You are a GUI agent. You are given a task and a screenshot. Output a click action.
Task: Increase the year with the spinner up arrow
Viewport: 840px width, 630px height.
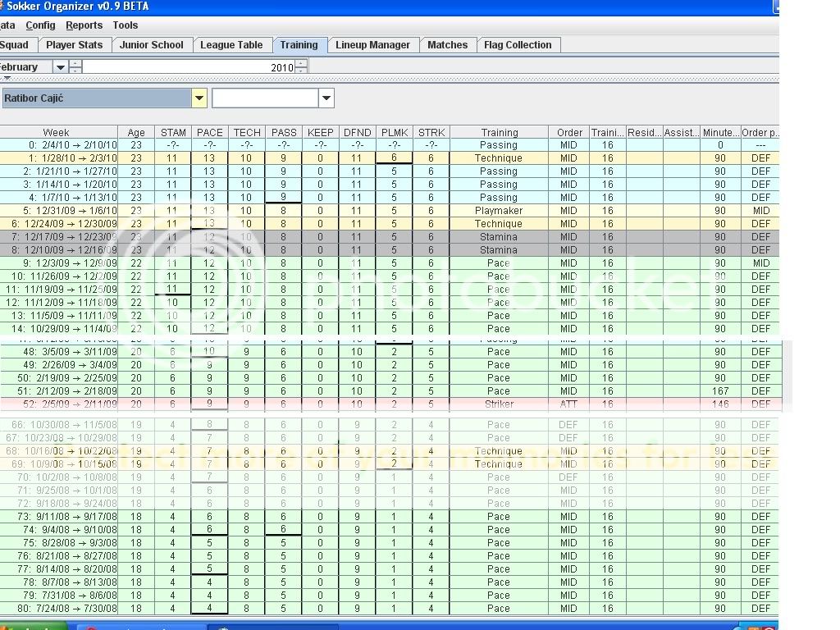[301, 63]
